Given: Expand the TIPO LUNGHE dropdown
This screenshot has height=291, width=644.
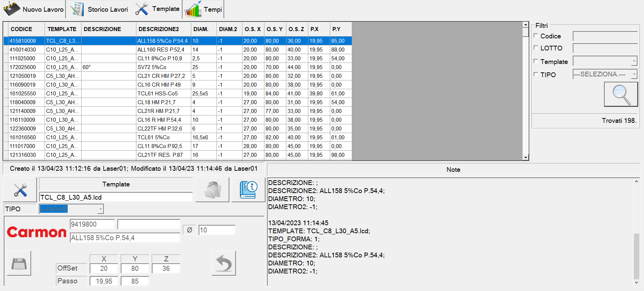Looking at the screenshot, I should pos(101,209).
